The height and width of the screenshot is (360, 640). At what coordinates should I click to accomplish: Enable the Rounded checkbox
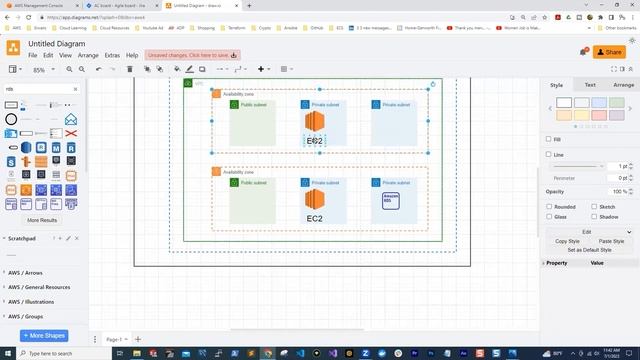(549, 207)
